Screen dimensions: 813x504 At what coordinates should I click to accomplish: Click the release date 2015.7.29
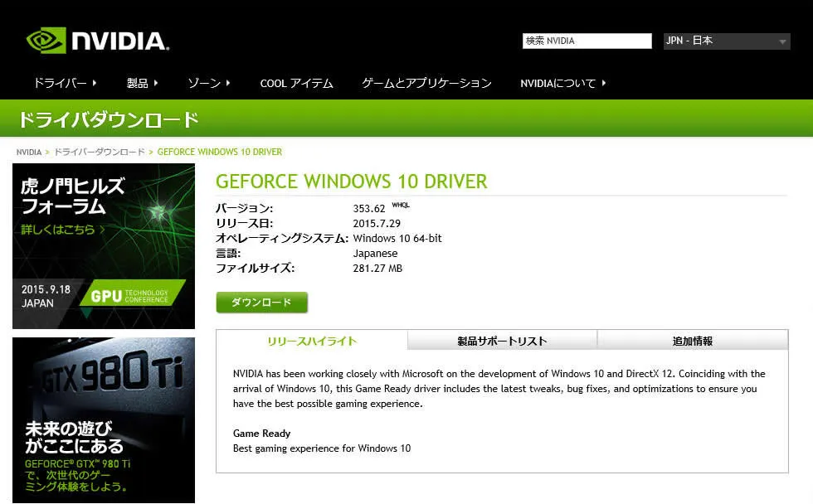click(x=377, y=223)
